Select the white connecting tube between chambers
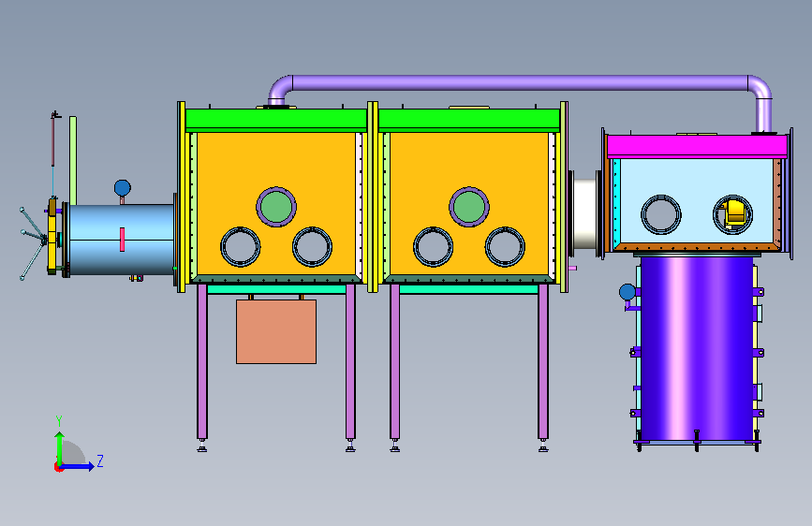The image size is (812, 526). tap(585, 213)
